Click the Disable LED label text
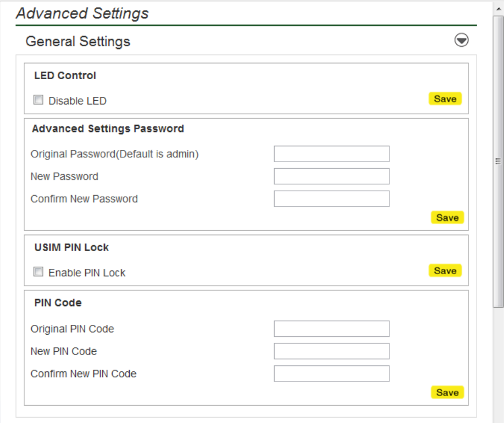 pos(78,101)
